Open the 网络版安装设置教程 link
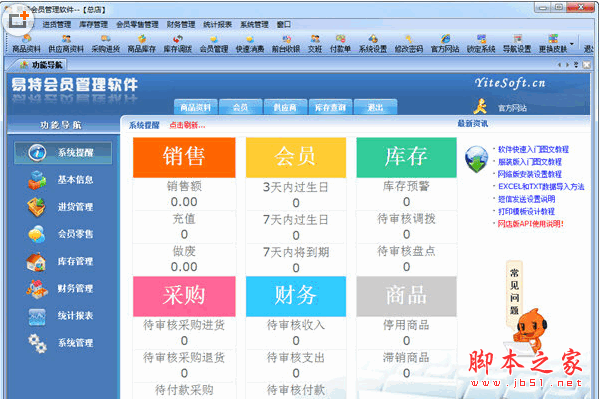 [x=529, y=174]
